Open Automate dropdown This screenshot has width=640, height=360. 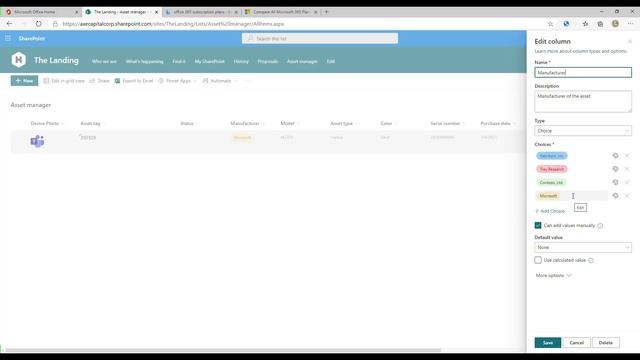(x=220, y=81)
